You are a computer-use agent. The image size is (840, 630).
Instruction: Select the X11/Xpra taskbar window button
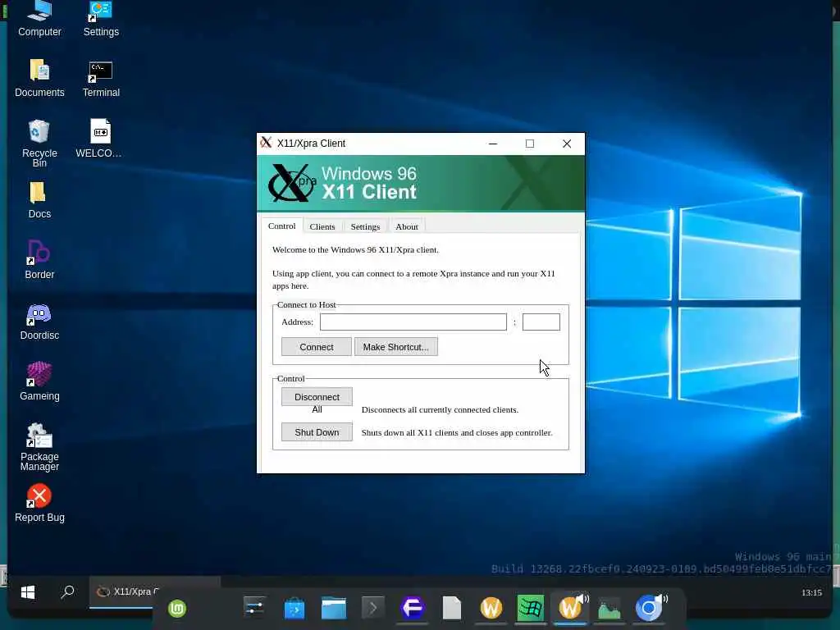point(127,592)
